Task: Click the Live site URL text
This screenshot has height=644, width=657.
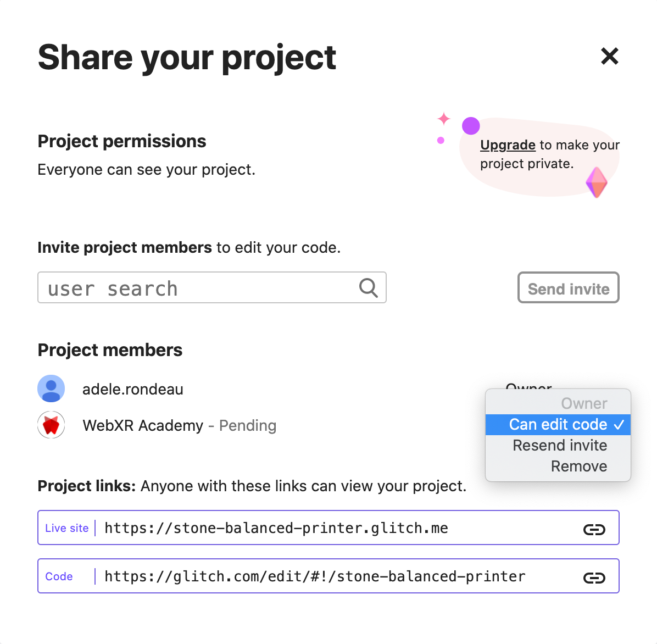Action: (x=276, y=529)
